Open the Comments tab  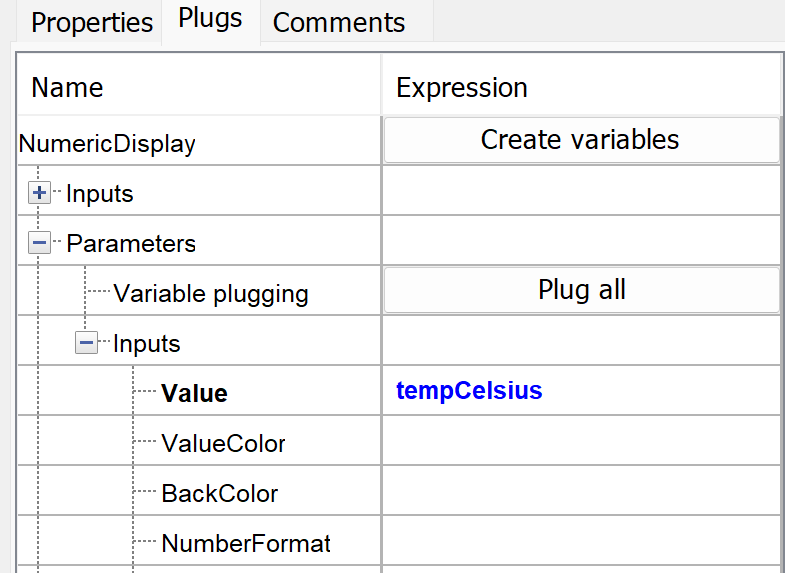339,23
